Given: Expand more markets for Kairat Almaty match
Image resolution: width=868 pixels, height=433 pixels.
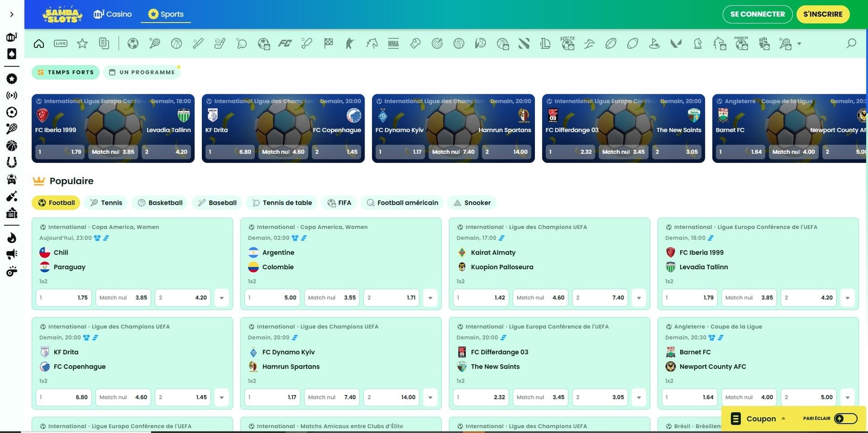Looking at the screenshot, I should pyautogui.click(x=639, y=298).
